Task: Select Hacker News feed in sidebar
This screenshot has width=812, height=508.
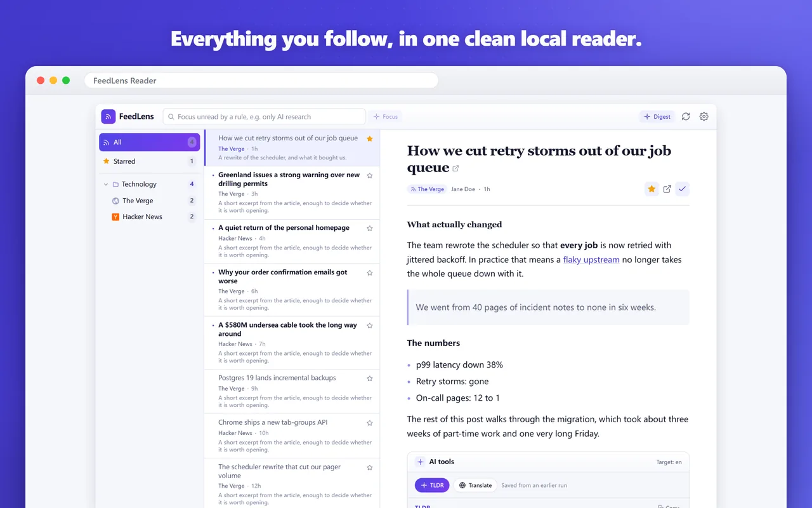Action: pos(150,217)
